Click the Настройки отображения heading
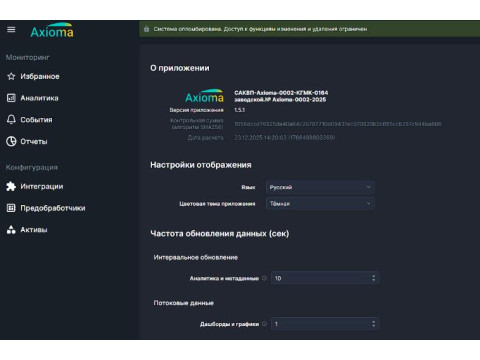This screenshot has width=480, height=360. 201,165
